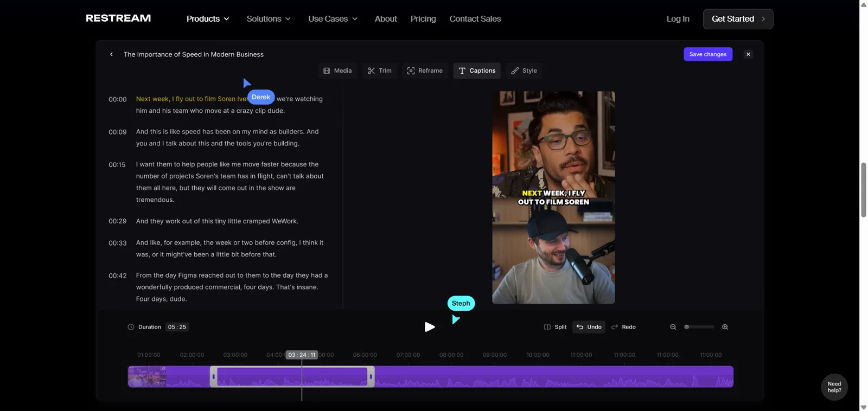
Task: Click the timeline zoom slider
Action: point(699,327)
